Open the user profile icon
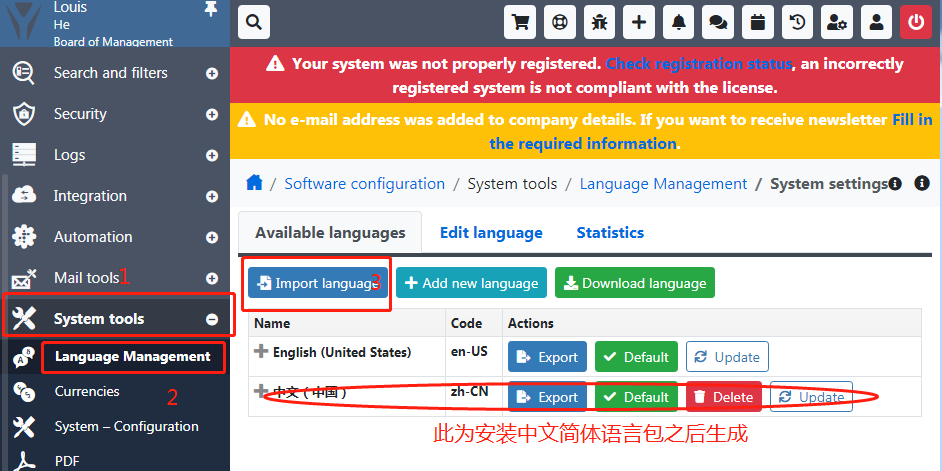 tap(877, 23)
